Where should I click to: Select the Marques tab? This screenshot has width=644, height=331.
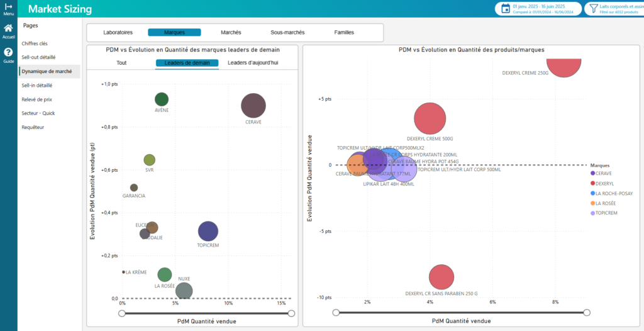pos(174,32)
